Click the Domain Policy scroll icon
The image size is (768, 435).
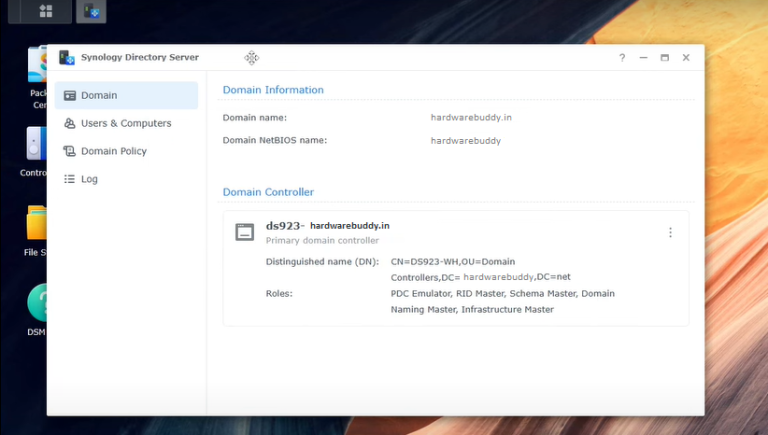coord(70,151)
